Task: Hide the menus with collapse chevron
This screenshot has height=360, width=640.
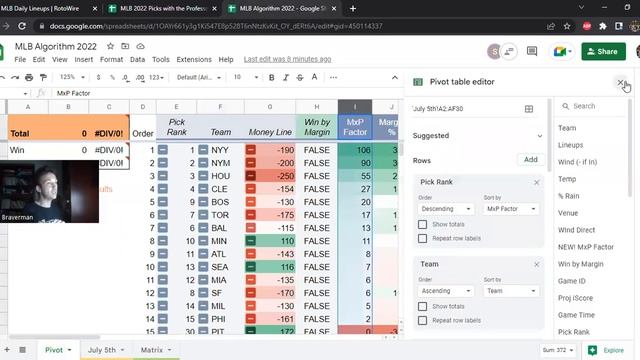Action: pyautogui.click(x=395, y=77)
